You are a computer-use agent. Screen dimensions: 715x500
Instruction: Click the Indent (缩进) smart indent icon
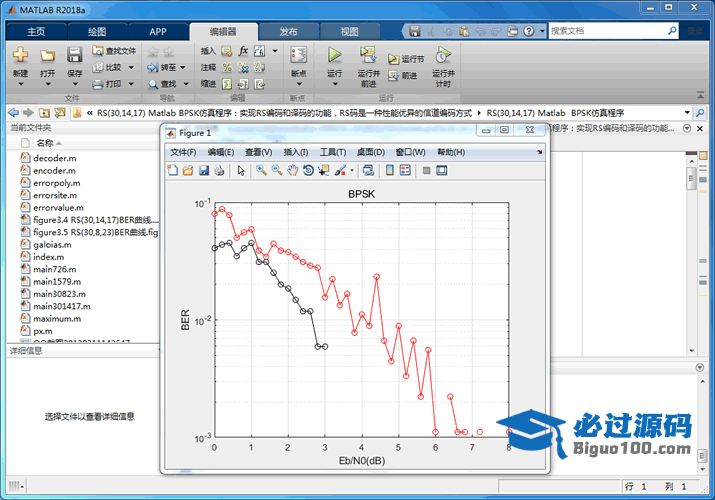coord(227,84)
